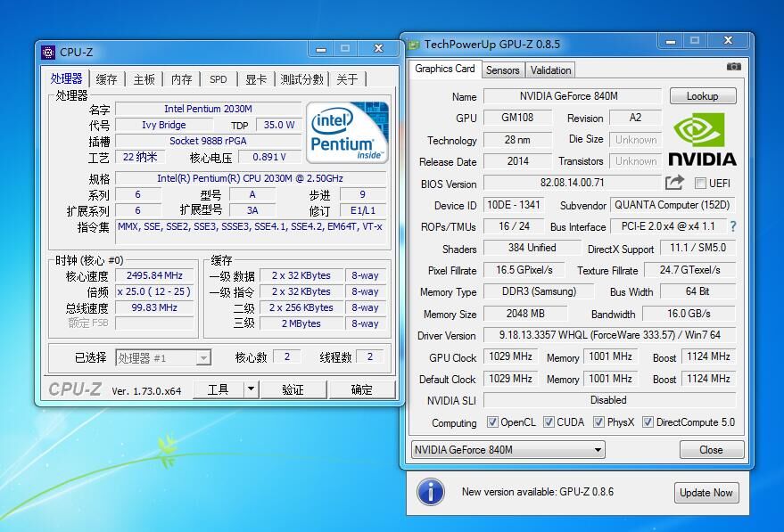Viewport: 784px width, 532px height.
Task: Open BIOS export options via the share arrow icon
Action: click(676, 183)
